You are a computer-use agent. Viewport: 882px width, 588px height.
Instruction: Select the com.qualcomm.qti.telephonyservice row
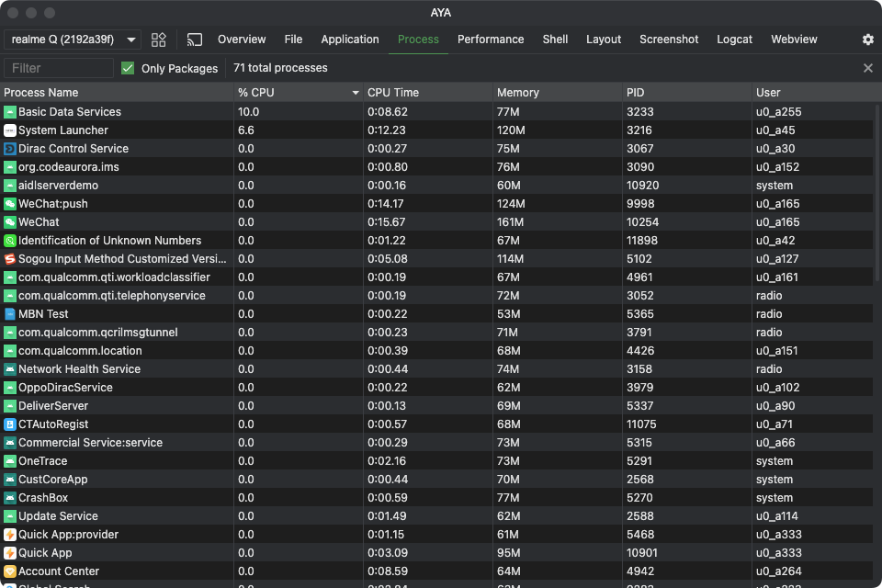[x=436, y=296]
